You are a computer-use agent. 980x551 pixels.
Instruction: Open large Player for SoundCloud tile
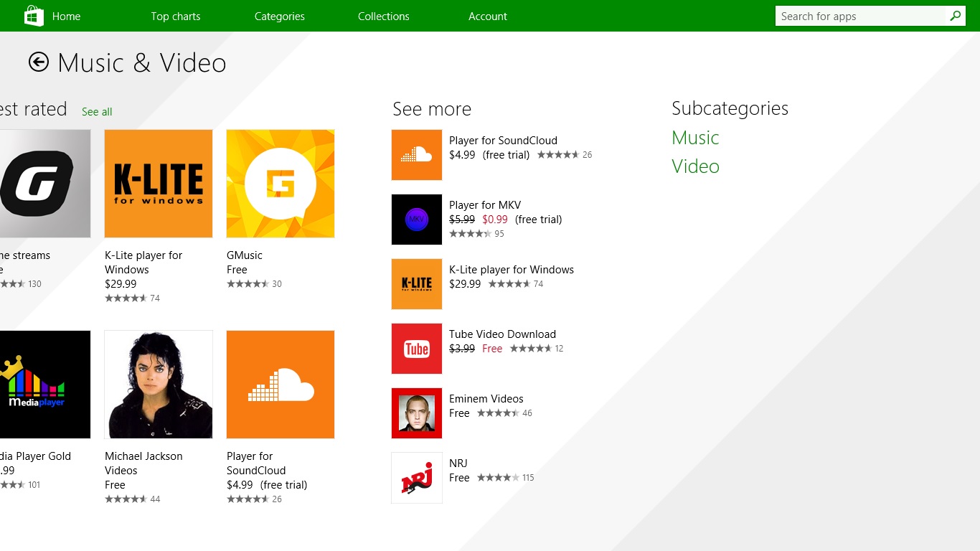(281, 385)
